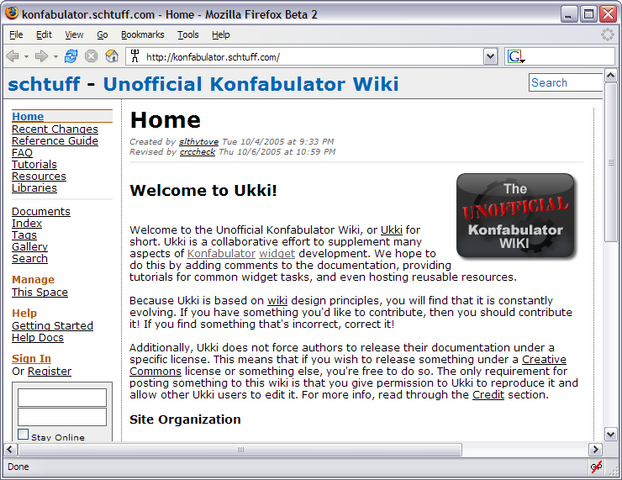Click the Home sidebar link
Image resolution: width=622 pixels, height=480 pixels.
28,116
